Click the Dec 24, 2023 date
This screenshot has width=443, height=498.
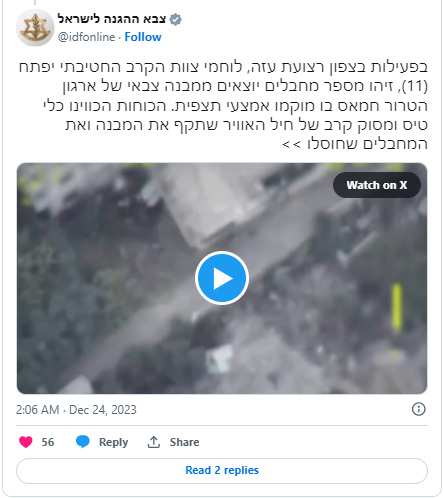103,410
